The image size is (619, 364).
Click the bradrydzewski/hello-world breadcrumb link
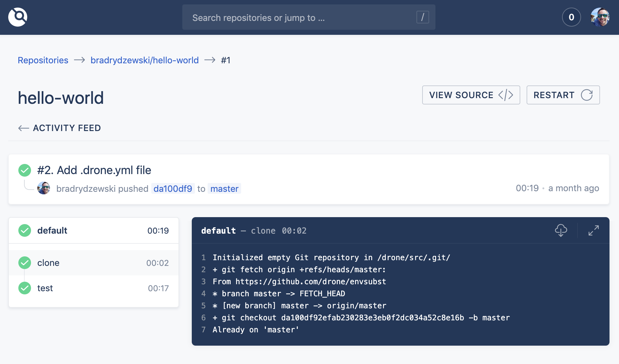tap(145, 60)
